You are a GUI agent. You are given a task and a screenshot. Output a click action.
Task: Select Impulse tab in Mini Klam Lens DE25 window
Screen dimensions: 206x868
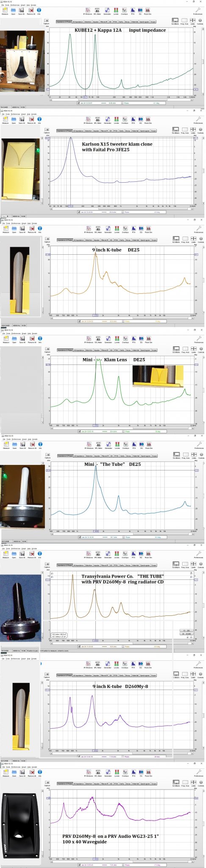coord(97,350)
